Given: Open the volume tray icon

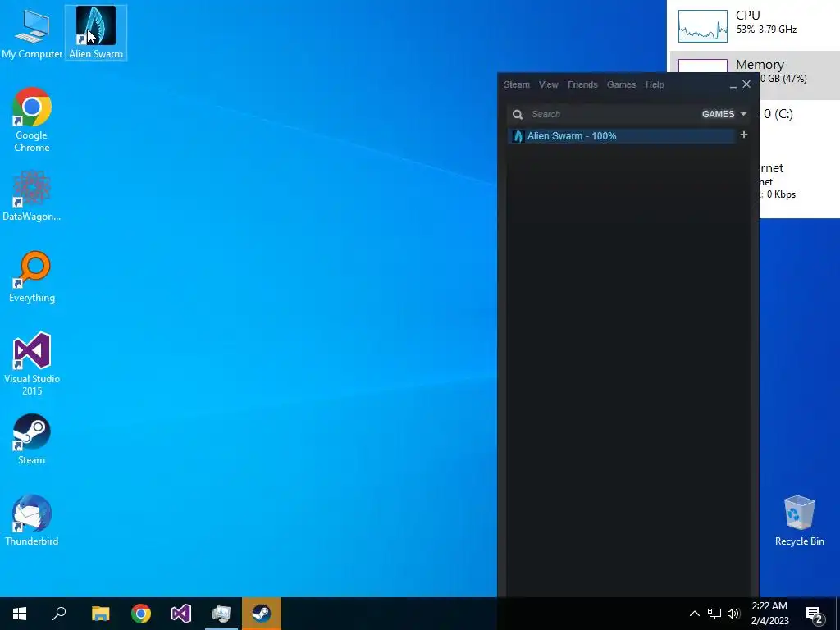Looking at the screenshot, I should 733,614.
